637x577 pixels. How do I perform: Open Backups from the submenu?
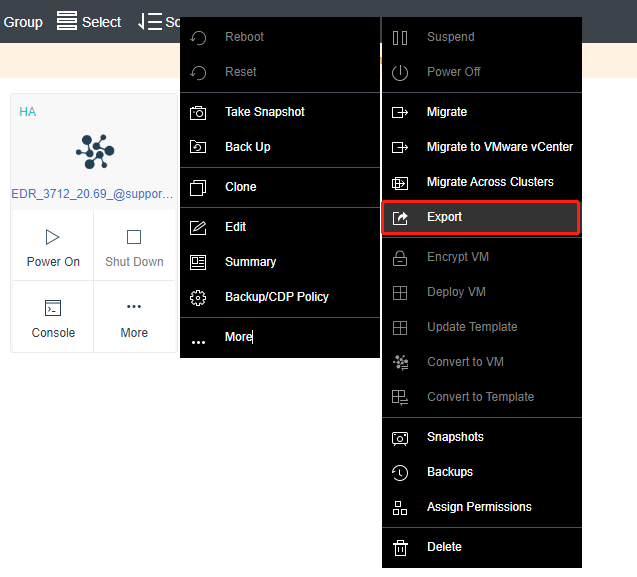click(x=450, y=472)
